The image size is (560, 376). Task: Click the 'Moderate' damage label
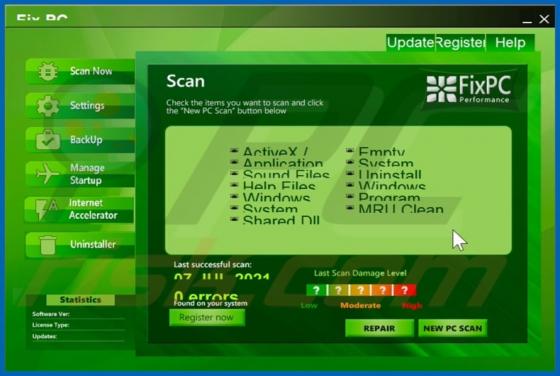pyautogui.click(x=360, y=305)
